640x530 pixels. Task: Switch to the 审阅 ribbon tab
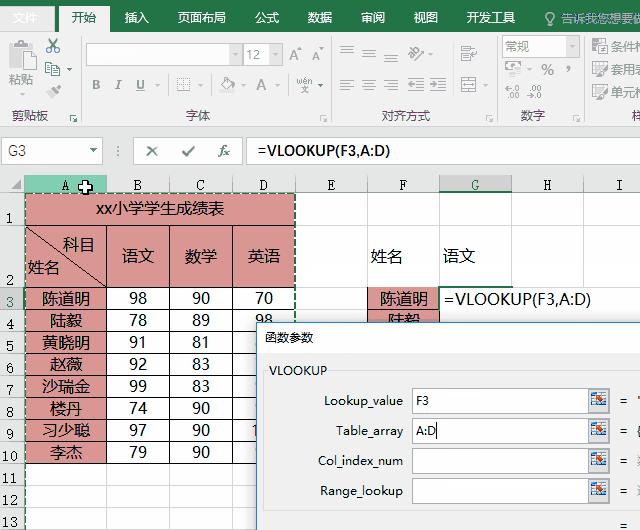pyautogui.click(x=373, y=18)
